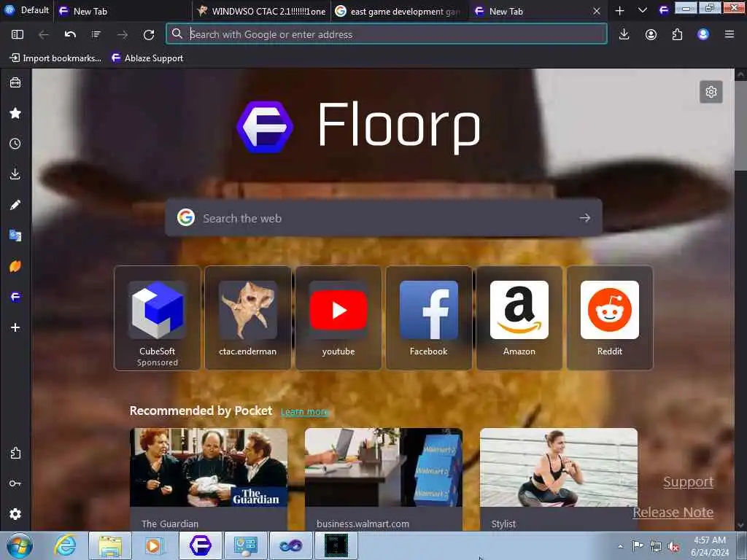Toggle the sidebar panel button in toolbar

(x=18, y=34)
